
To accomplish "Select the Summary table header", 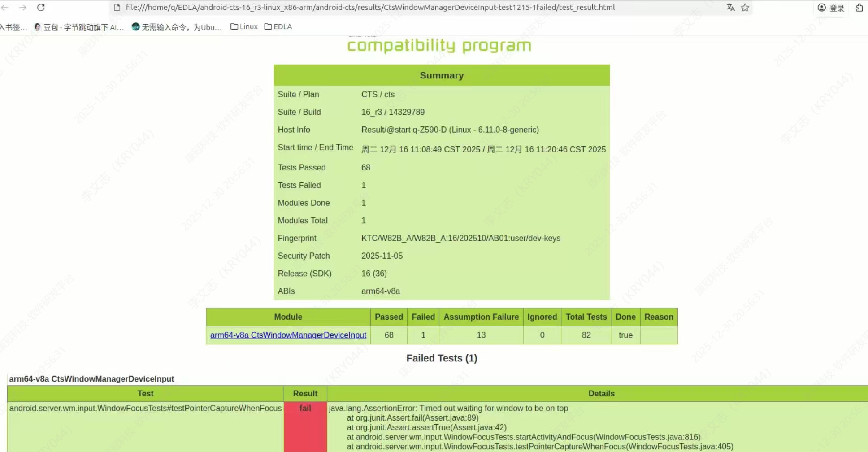I will 442,75.
